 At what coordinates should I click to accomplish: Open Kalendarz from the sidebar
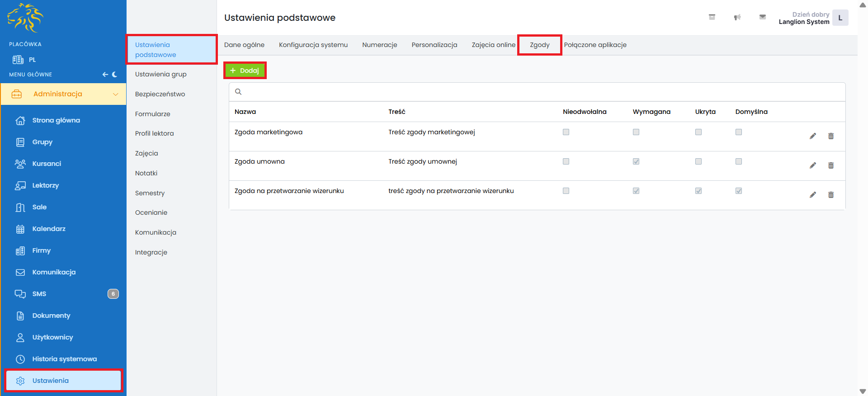49,229
